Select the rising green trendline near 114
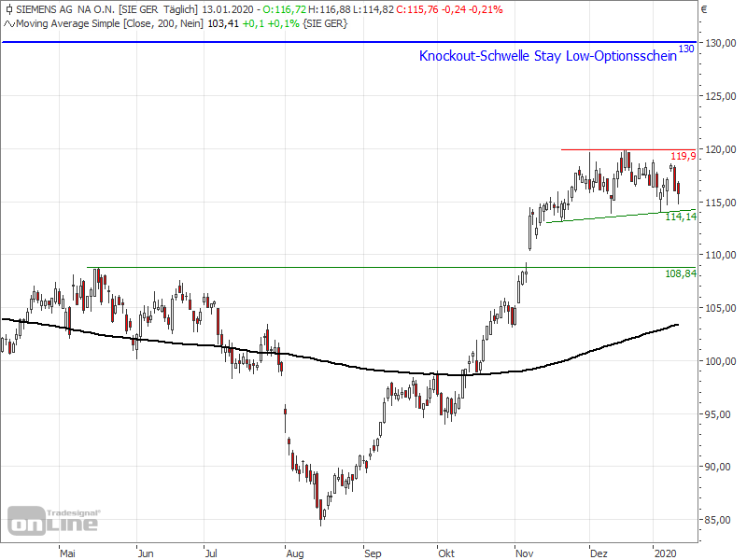747x560 pixels. 621,217
